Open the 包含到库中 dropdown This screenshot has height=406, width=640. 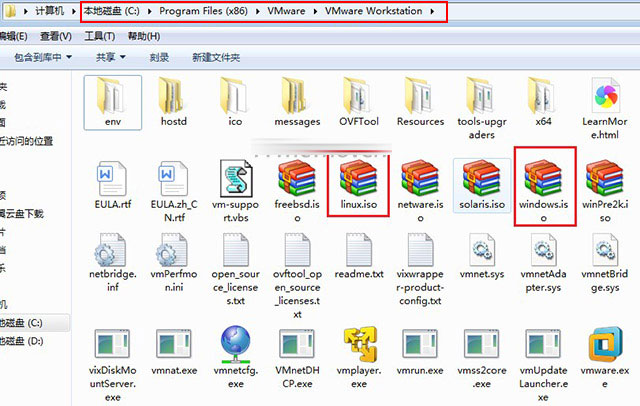[x=43, y=57]
